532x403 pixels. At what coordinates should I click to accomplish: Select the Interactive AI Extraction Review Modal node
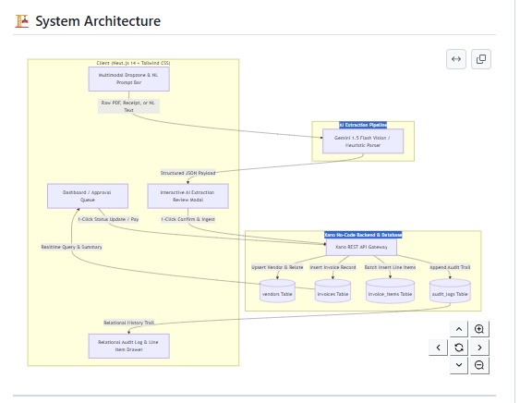coord(188,196)
